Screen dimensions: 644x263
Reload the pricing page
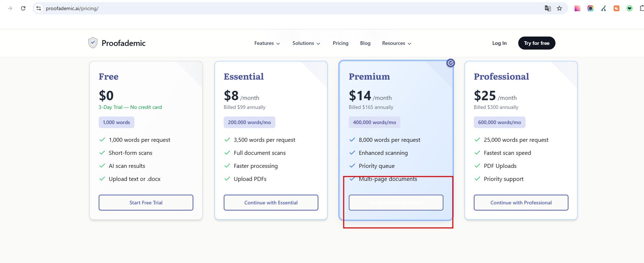click(x=23, y=8)
